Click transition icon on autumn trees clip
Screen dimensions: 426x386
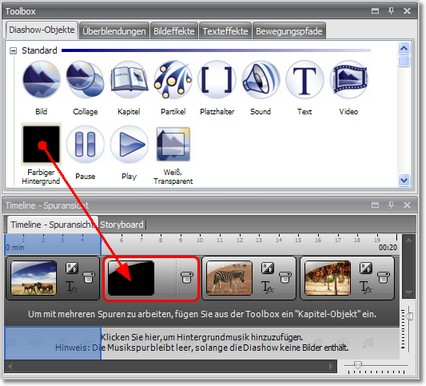(366, 268)
